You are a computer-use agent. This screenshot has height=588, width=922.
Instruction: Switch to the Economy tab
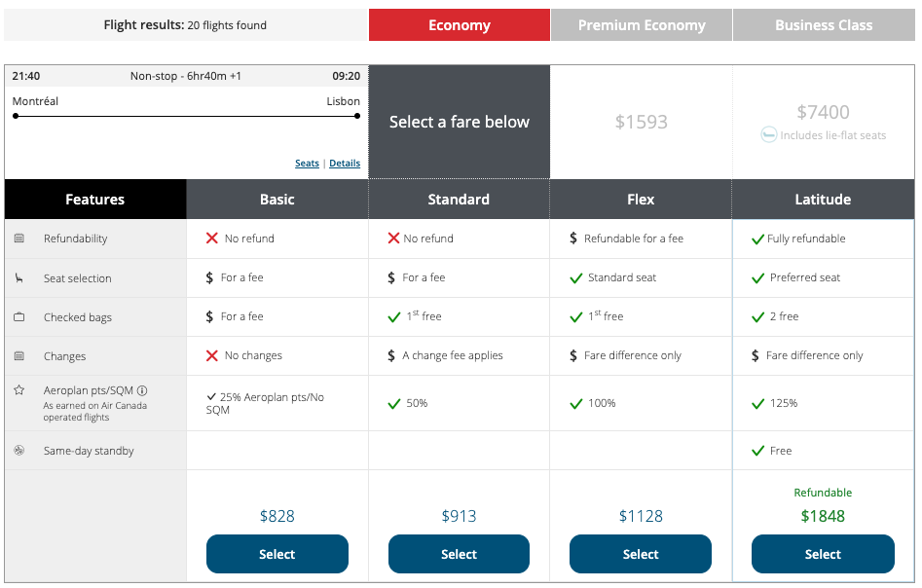pyautogui.click(x=460, y=25)
